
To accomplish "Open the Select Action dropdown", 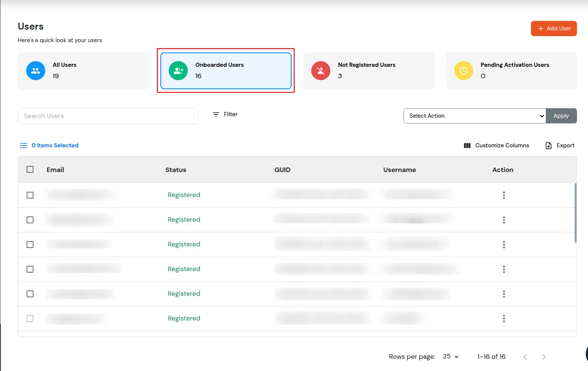I will (474, 116).
